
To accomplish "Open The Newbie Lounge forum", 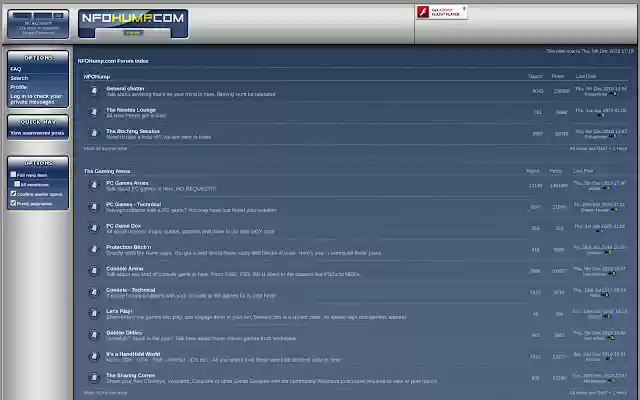I will coord(131,110).
